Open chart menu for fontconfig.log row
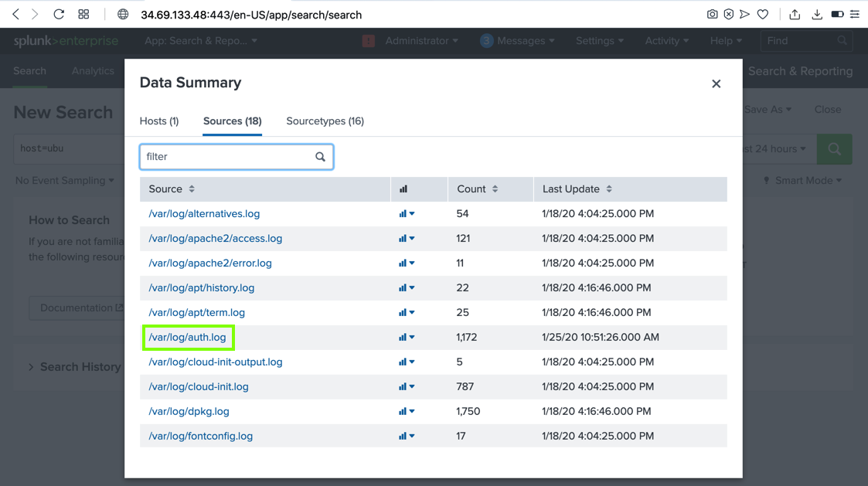Viewport: 868px width, 486px height. tap(407, 437)
